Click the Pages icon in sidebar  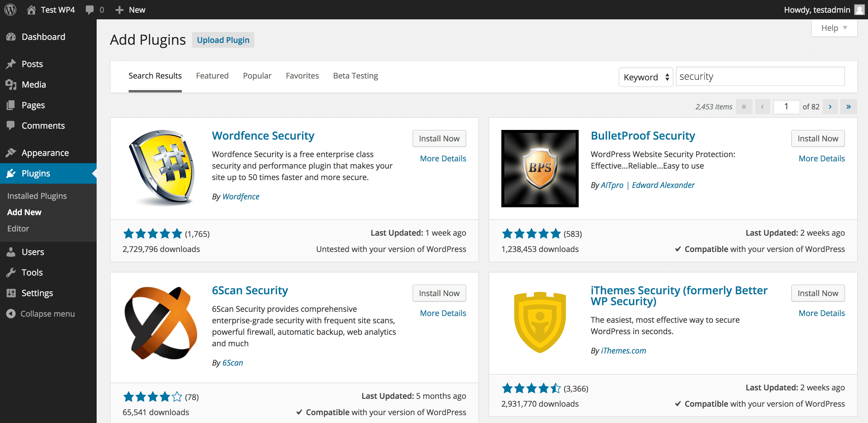pyautogui.click(x=11, y=105)
